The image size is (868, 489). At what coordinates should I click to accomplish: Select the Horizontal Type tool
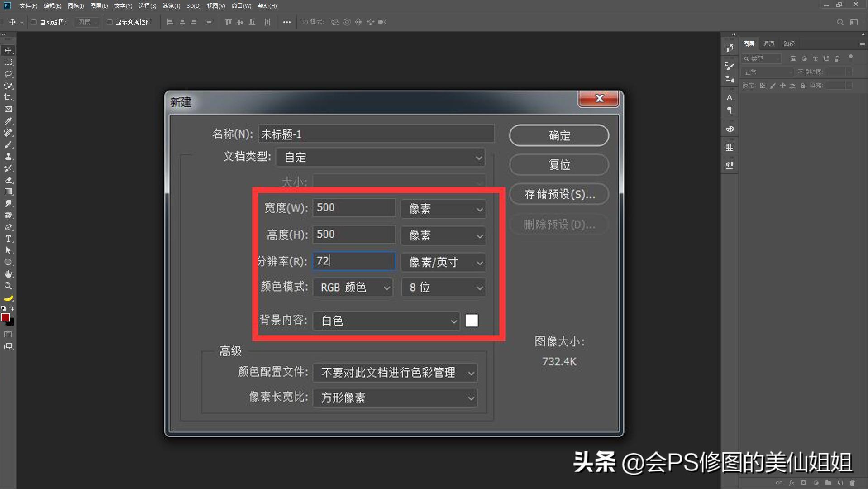tap(8, 239)
